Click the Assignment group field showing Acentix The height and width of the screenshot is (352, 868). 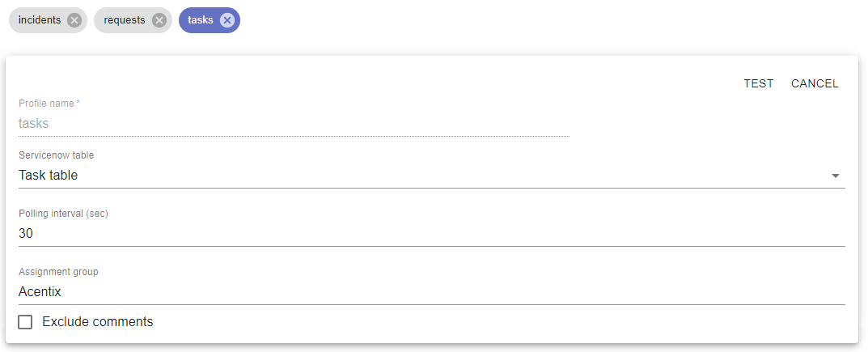(x=432, y=291)
